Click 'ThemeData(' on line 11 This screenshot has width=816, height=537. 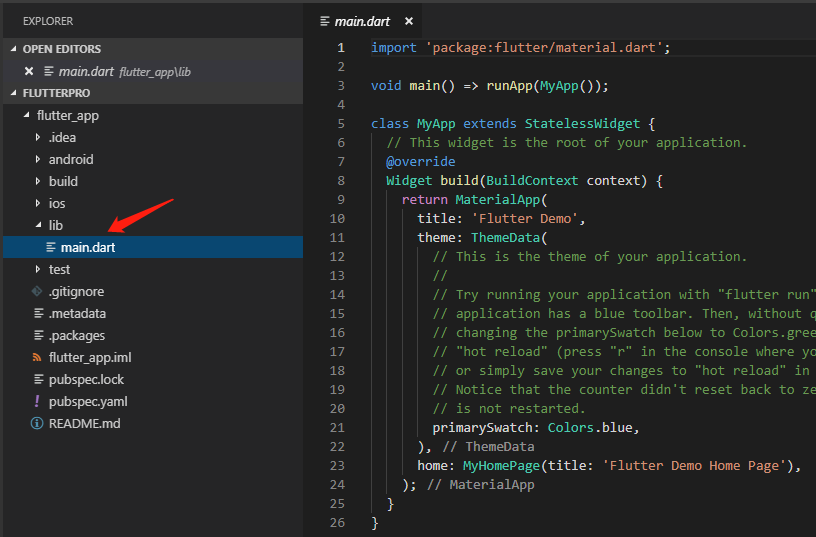(x=509, y=238)
